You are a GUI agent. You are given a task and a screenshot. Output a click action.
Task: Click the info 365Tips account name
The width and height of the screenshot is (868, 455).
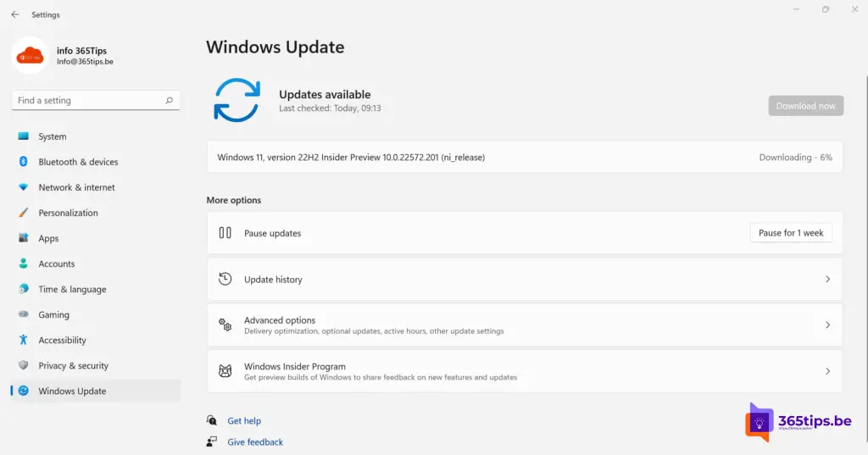pyautogui.click(x=81, y=50)
